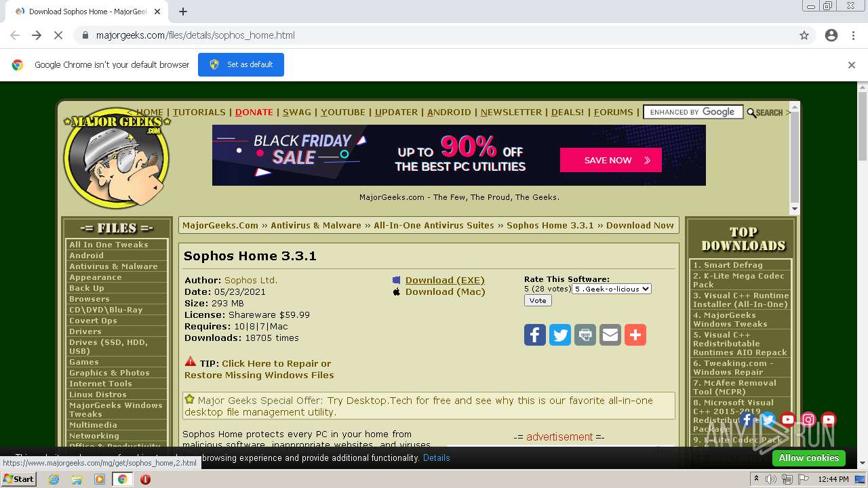Viewport: 868px width, 488px height.
Task: Click the header frame scrollbar down arrow
Action: (795, 209)
